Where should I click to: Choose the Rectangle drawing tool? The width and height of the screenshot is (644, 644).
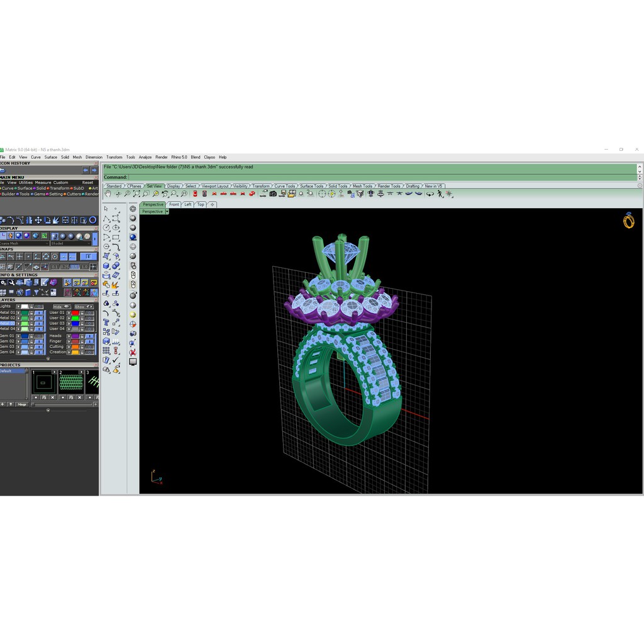pos(116,237)
